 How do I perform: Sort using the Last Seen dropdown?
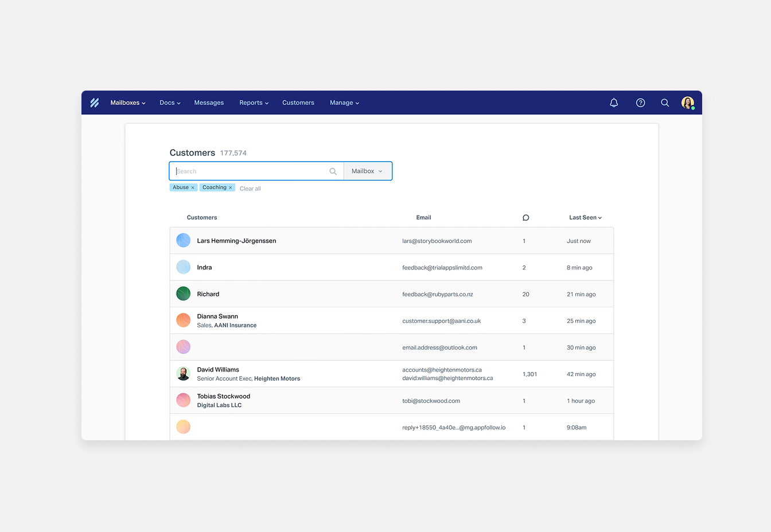585,218
